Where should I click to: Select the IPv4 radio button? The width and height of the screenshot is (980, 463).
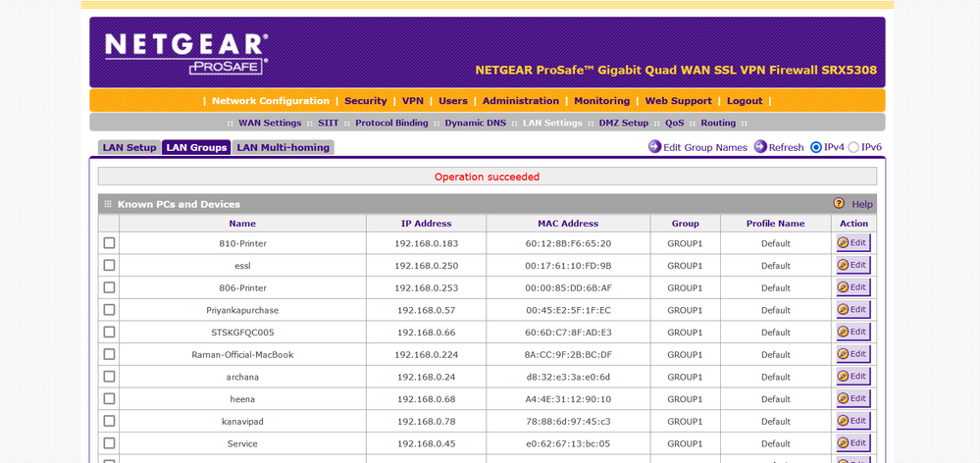(815, 147)
